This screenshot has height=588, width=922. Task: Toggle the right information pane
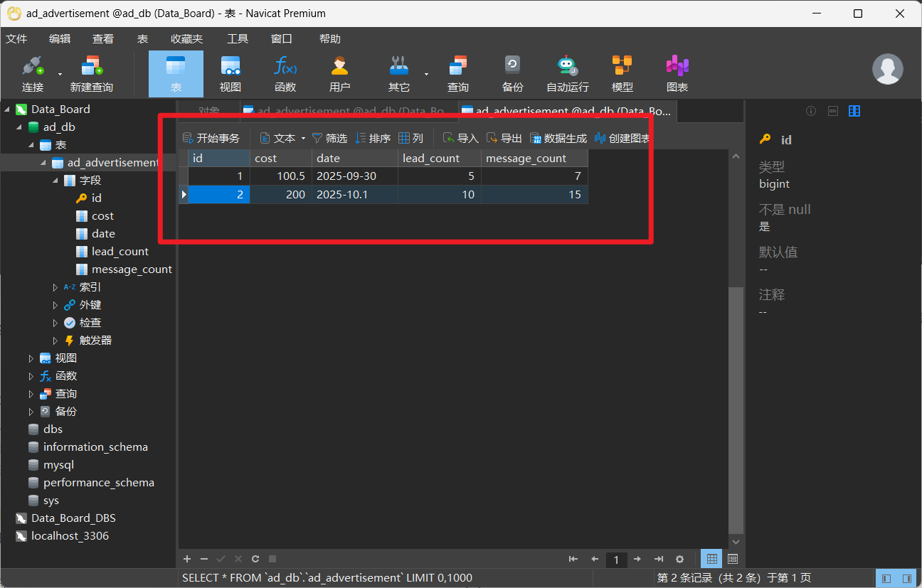(906, 578)
